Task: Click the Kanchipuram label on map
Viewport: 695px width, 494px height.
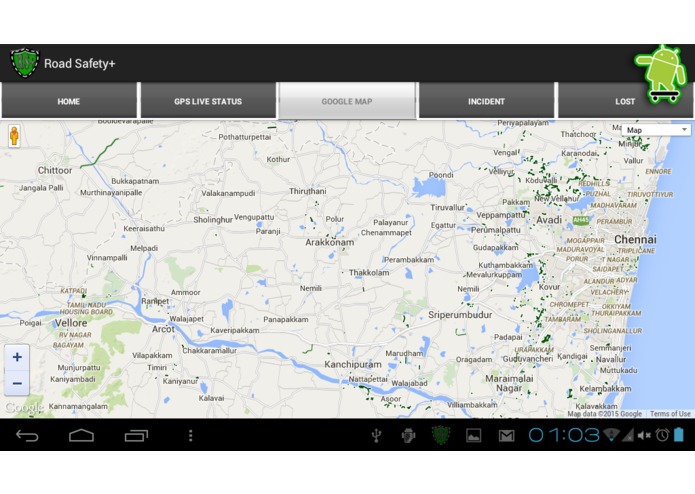Action: pyautogui.click(x=353, y=365)
